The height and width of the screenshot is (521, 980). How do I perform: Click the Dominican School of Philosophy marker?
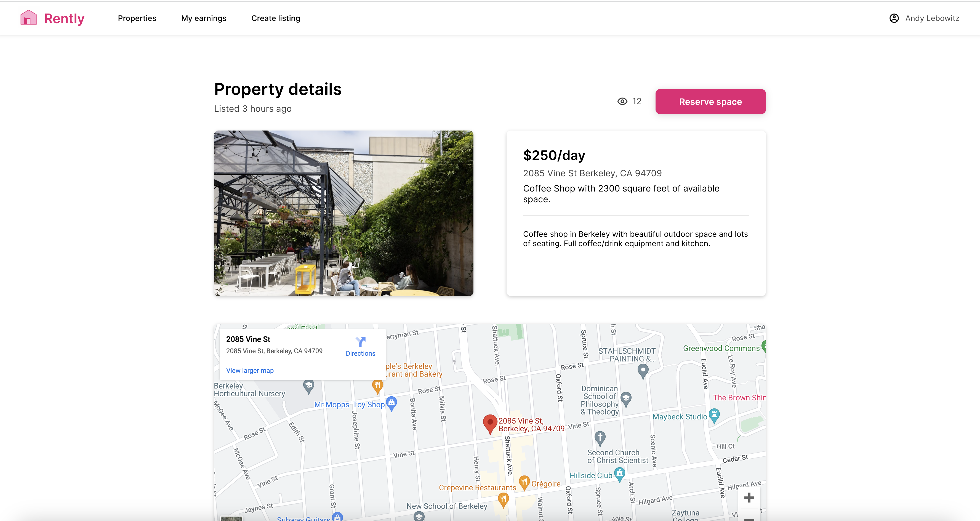(626, 399)
